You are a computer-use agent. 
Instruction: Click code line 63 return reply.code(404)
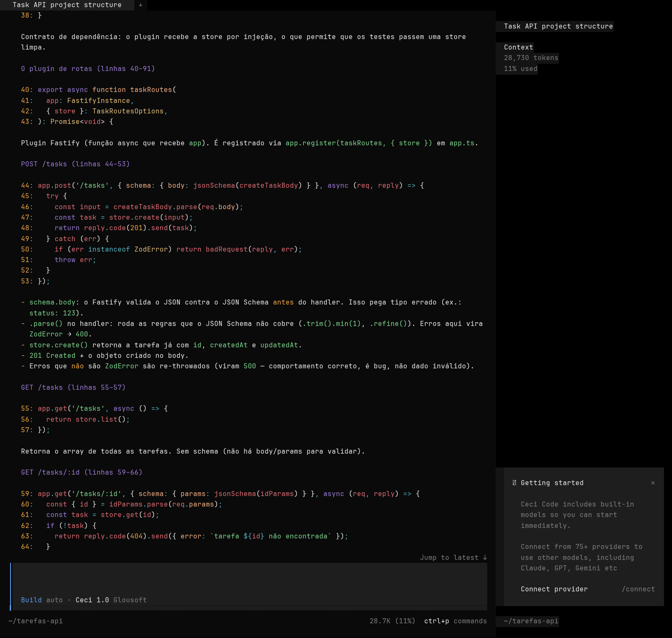pyautogui.click(x=185, y=536)
